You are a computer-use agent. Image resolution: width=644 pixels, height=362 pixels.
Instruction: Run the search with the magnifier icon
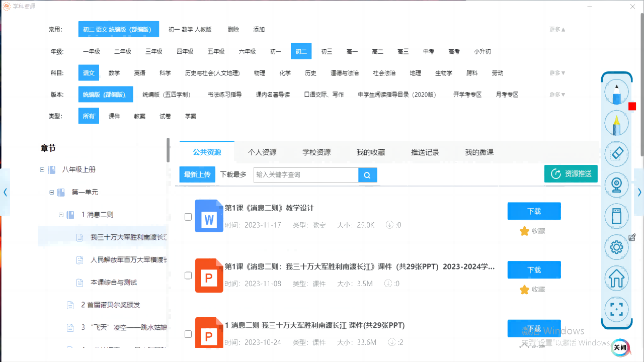coord(367,175)
